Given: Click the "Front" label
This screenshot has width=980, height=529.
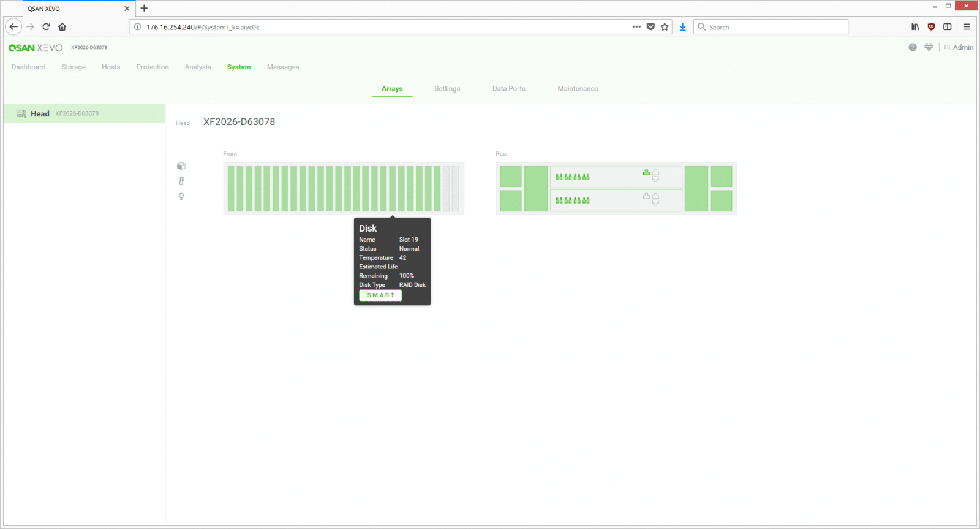Looking at the screenshot, I should coord(230,154).
